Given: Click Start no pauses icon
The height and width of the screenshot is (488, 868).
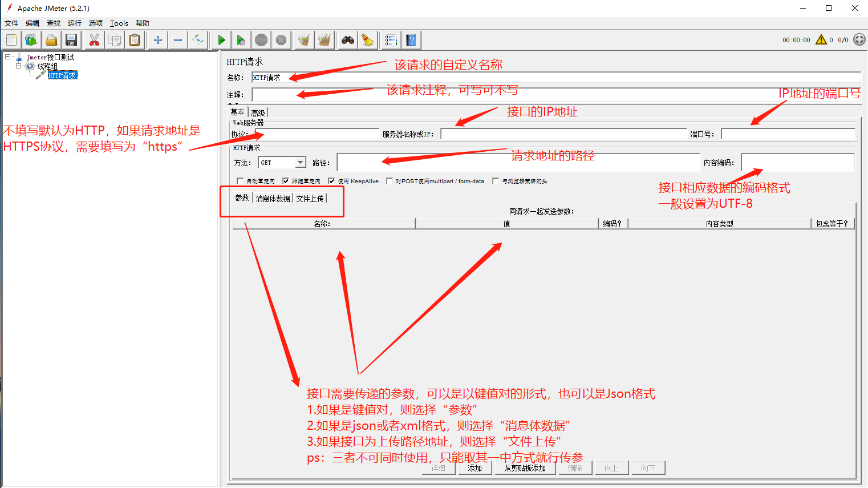Looking at the screenshot, I should tap(241, 40).
